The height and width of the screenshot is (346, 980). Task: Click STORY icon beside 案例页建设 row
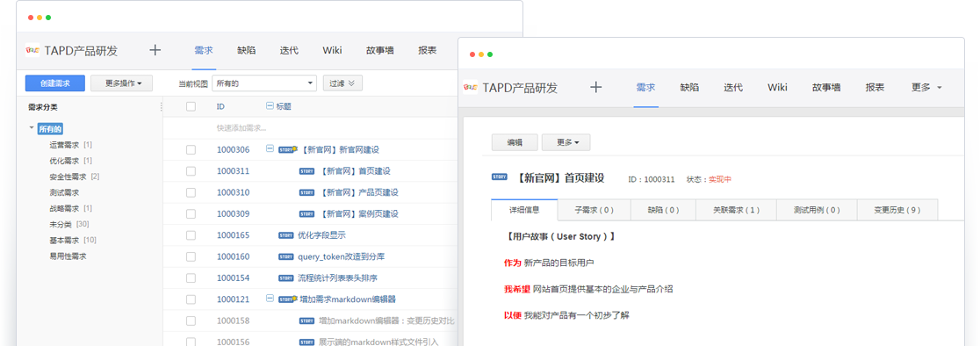coord(306,213)
